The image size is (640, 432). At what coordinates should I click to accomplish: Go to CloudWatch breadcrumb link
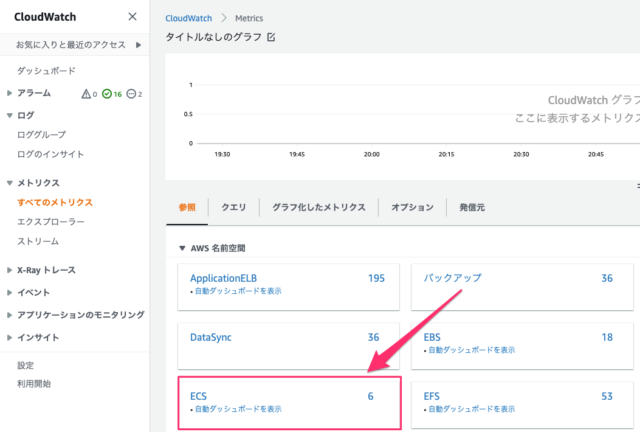(189, 18)
